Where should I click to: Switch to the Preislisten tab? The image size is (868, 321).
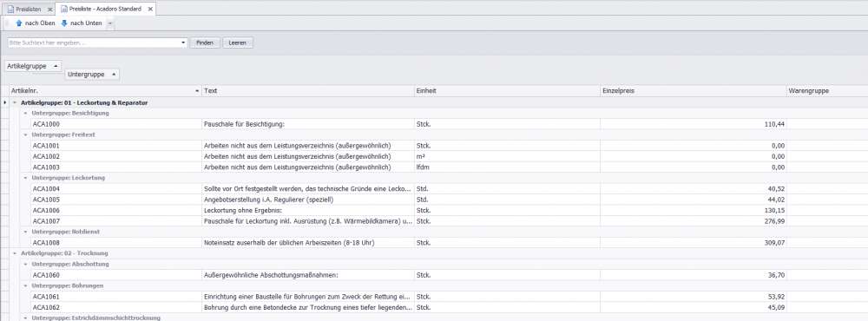click(x=29, y=10)
